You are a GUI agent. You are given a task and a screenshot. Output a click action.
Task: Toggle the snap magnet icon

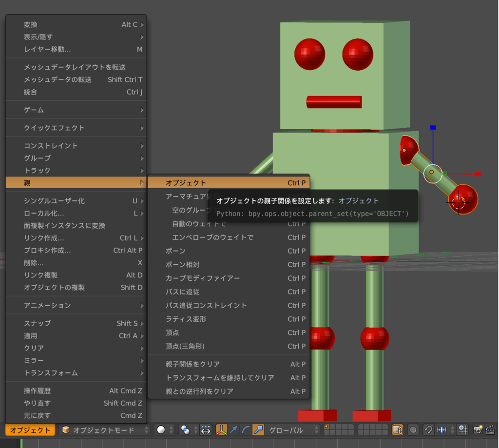click(x=428, y=430)
